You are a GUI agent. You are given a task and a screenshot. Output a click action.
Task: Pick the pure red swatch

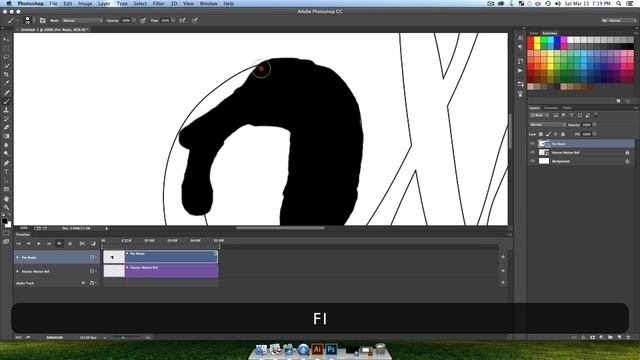(531, 40)
